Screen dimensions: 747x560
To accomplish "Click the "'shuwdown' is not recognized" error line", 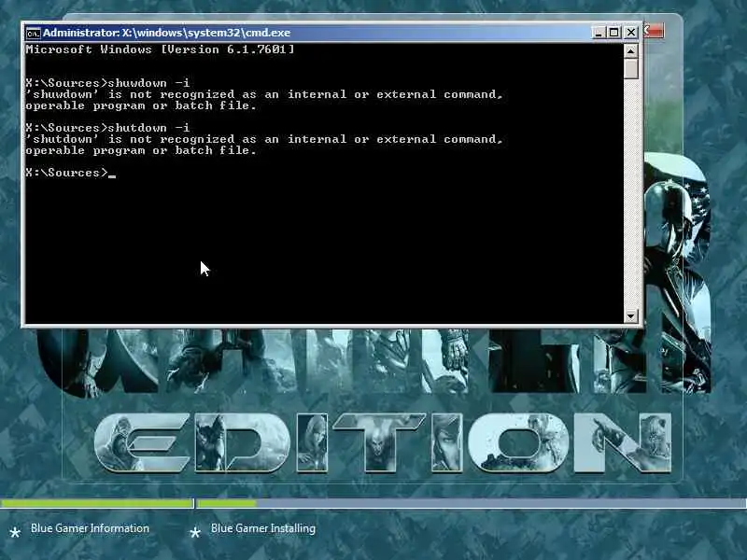I will tap(264, 94).
